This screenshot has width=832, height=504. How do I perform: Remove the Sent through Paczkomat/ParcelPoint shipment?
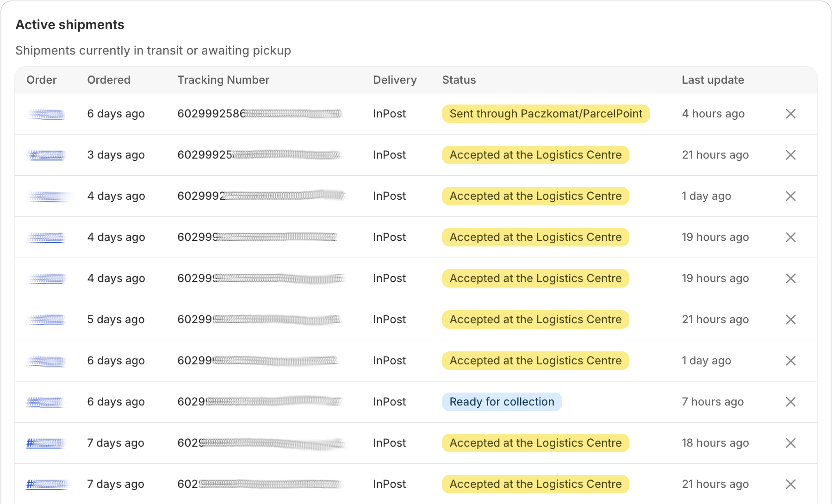click(x=790, y=114)
